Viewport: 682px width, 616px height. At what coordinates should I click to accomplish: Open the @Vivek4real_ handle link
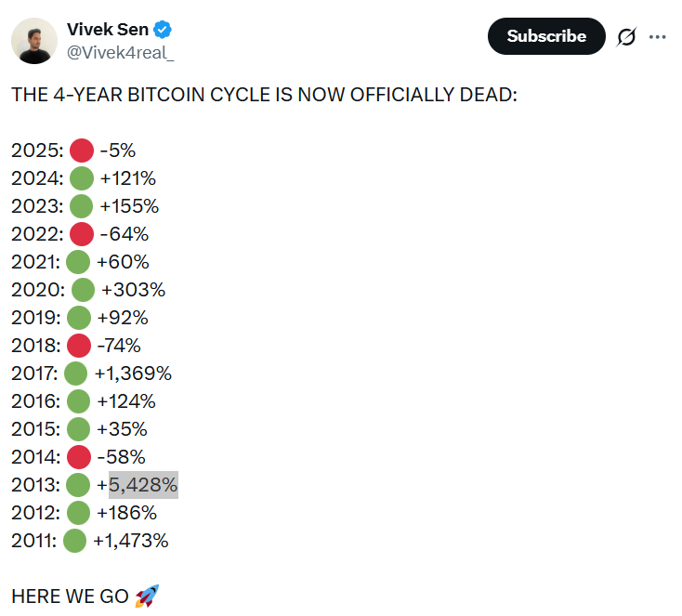(120, 52)
